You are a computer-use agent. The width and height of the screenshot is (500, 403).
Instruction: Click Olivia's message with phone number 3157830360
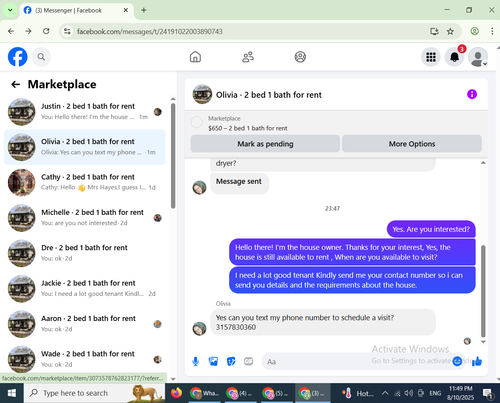[x=323, y=322]
